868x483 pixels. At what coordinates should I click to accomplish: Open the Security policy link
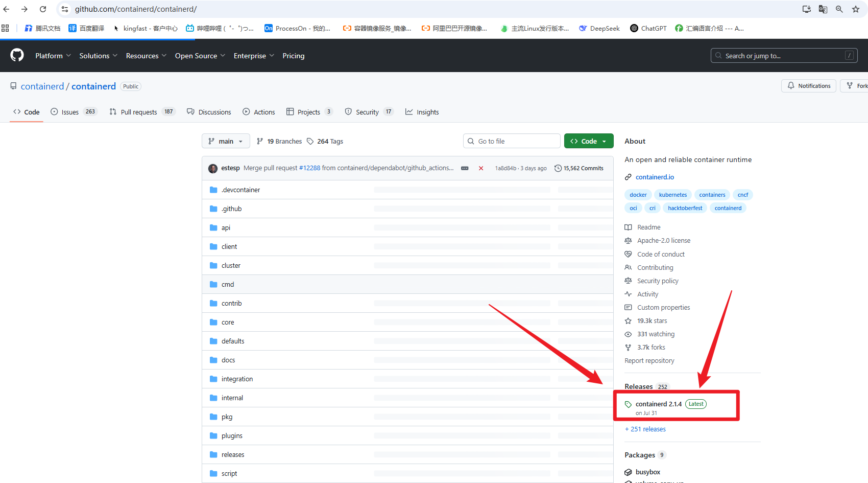point(658,281)
